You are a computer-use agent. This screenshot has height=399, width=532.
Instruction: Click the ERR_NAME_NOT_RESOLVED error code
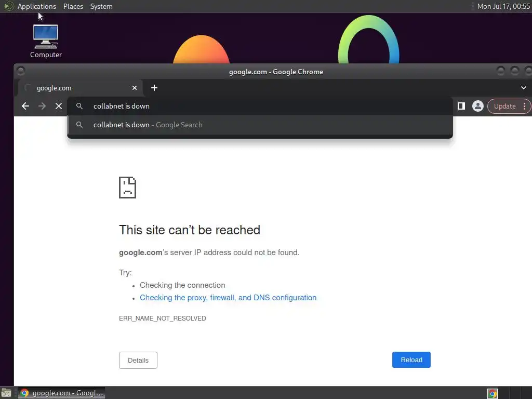tap(163, 318)
